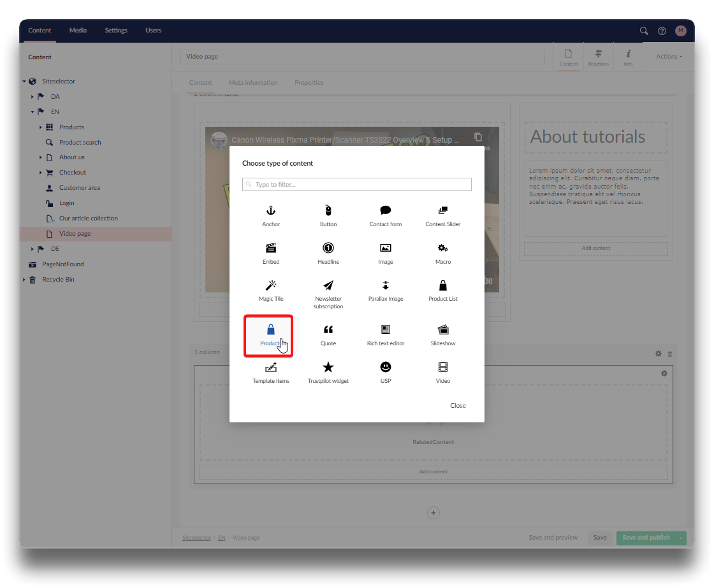Pick the USP smiley icon

(x=386, y=368)
